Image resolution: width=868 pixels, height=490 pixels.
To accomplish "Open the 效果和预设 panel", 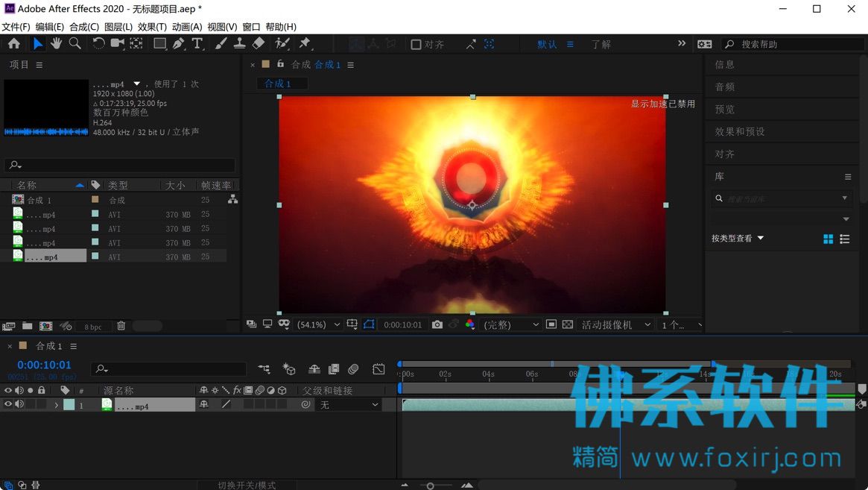I will pyautogui.click(x=740, y=131).
